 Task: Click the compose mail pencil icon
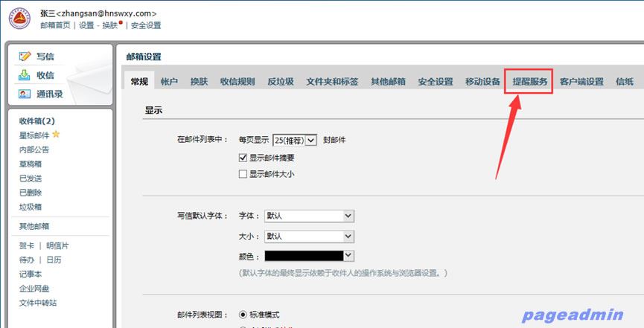[x=25, y=57]
